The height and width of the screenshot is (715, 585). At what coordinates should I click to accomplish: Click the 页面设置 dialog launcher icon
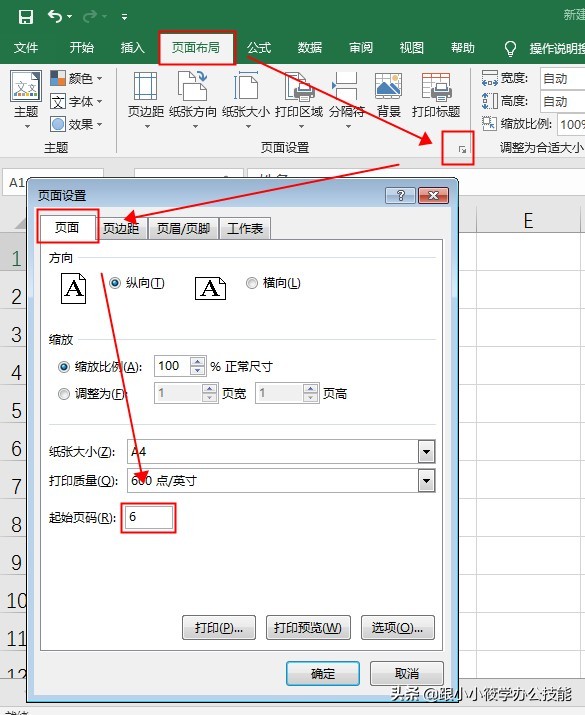point(462,149)
